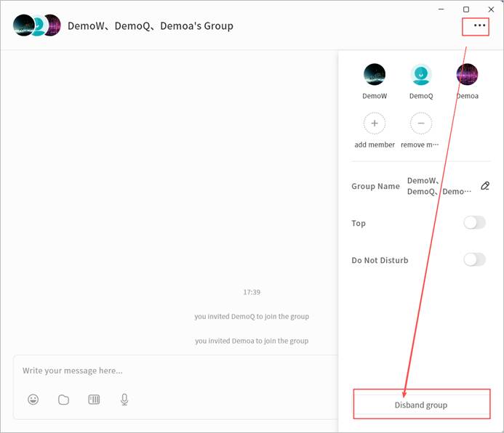This screenshot has width=504, height=433.
Task: Click the group avatar in header
Action: tap(36, 25)
